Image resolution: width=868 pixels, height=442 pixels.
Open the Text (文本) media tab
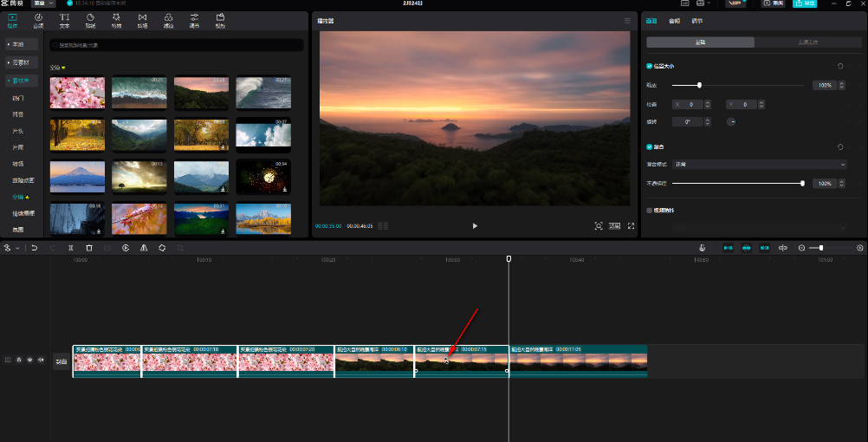[65, 20]
